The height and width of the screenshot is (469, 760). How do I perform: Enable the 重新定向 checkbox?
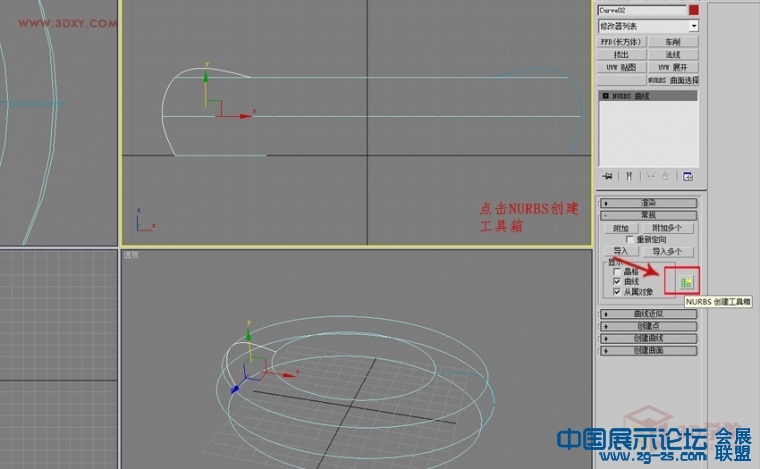click(629, 239)
